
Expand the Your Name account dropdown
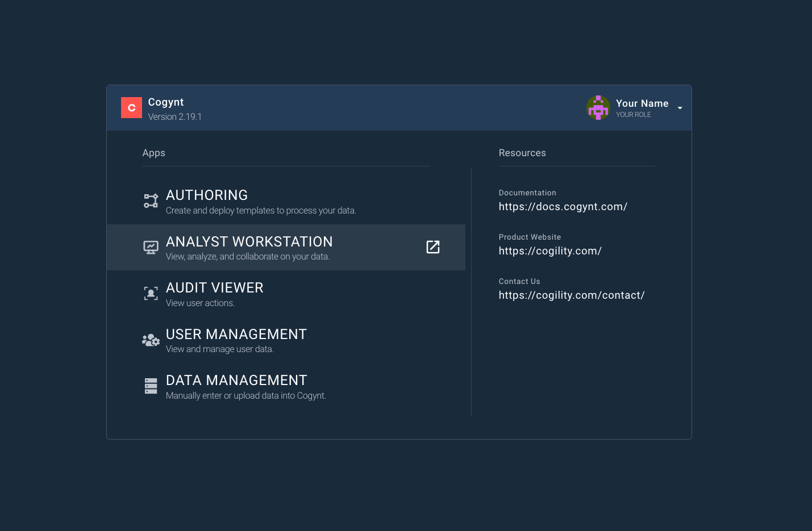(x=680, y=108)
